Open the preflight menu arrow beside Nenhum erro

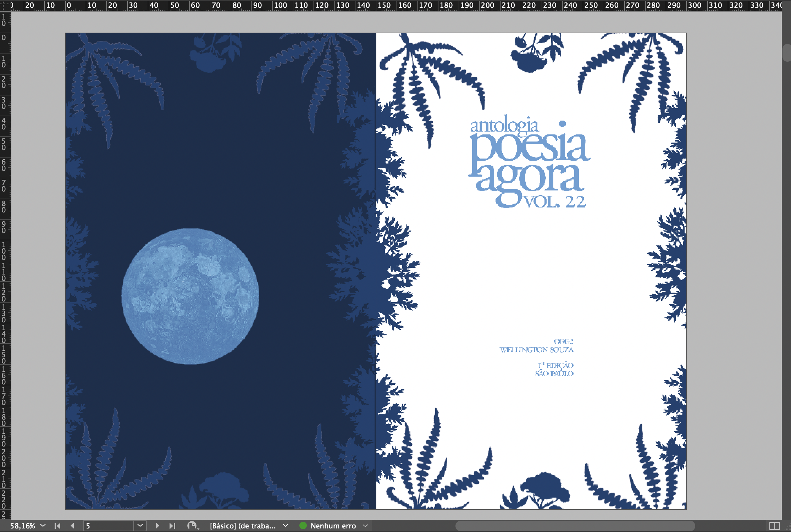(x=365, y=525)
